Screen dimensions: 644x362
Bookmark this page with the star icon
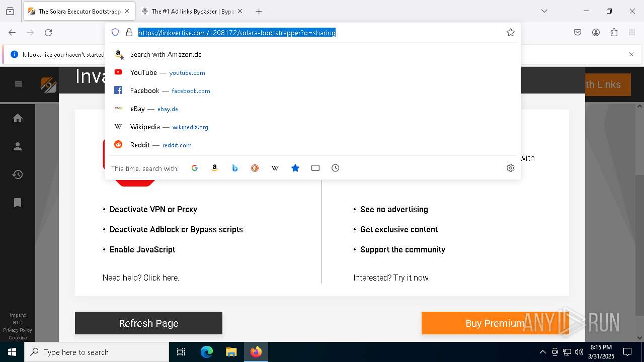click(511, 33)
